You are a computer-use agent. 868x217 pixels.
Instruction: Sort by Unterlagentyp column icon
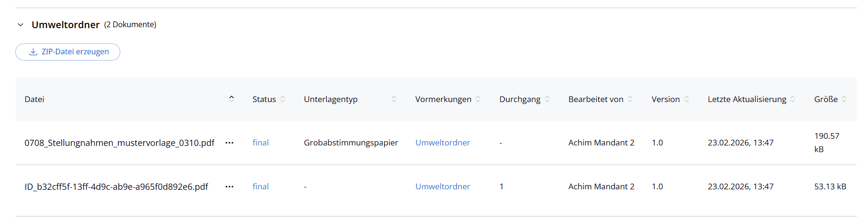394,99
